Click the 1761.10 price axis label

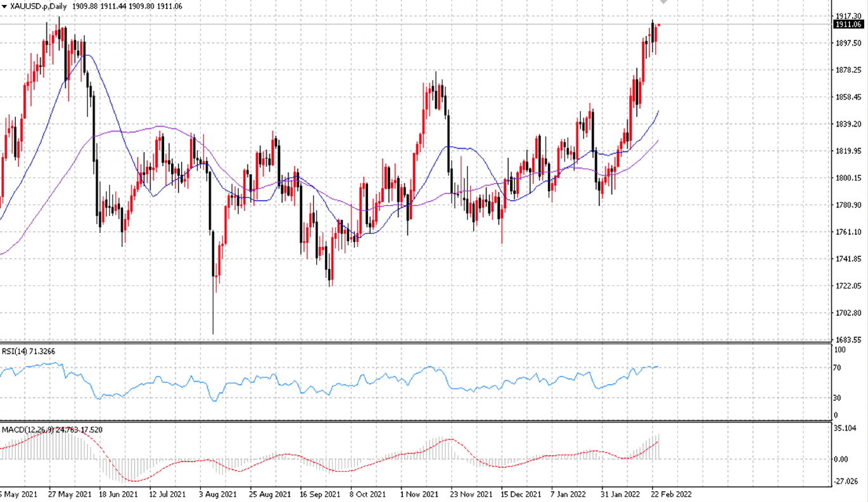point(848,232)
